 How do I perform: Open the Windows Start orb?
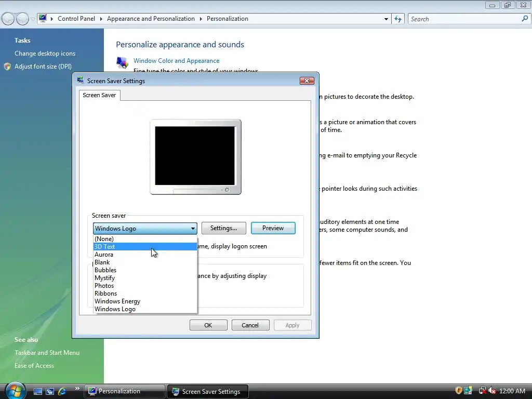coord(15,391)
